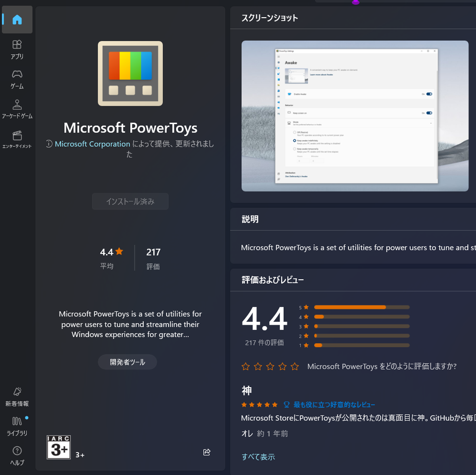
Task: Click the publisher info icon
Action: click(49, 144)
